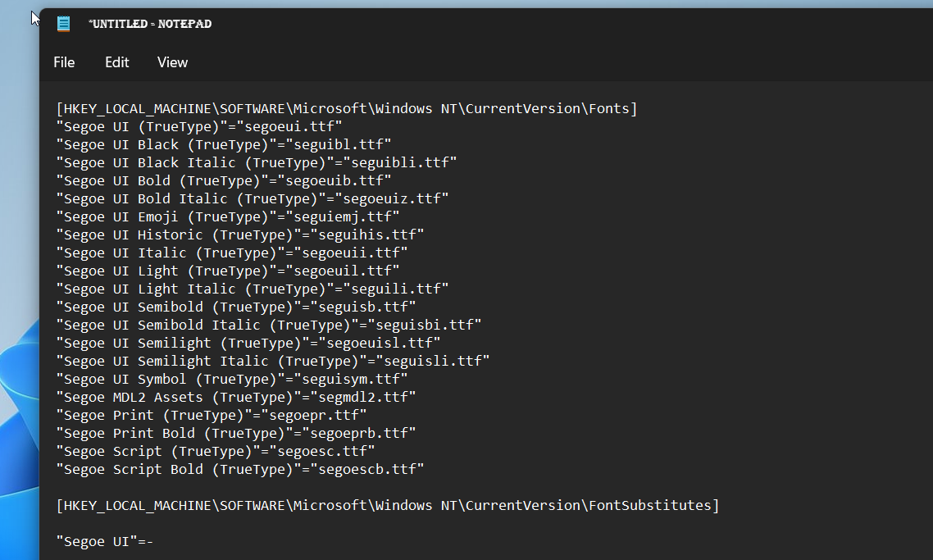Click the Segoe UI Symbol entry
Screen dimensions: 933x560
(231, 379)
